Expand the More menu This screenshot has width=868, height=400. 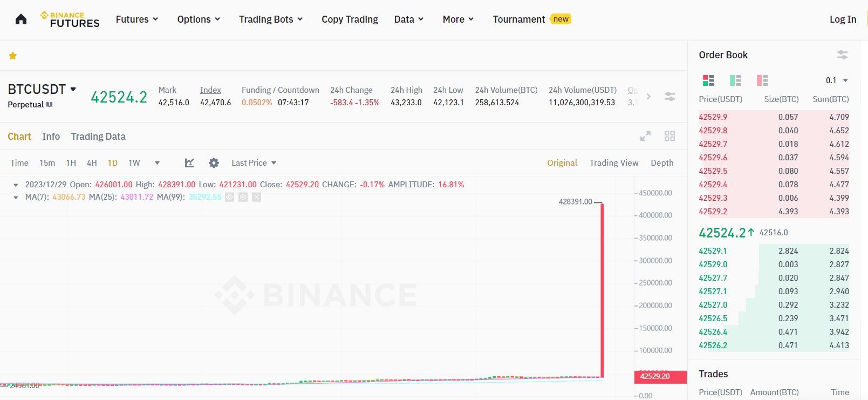tap(458, 19)
